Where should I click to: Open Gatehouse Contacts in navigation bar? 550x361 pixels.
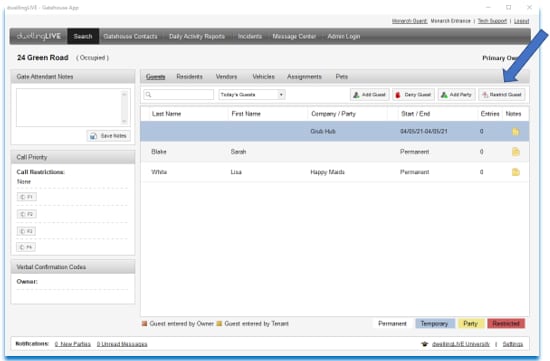pyautogui.click(x=130, y=36)
